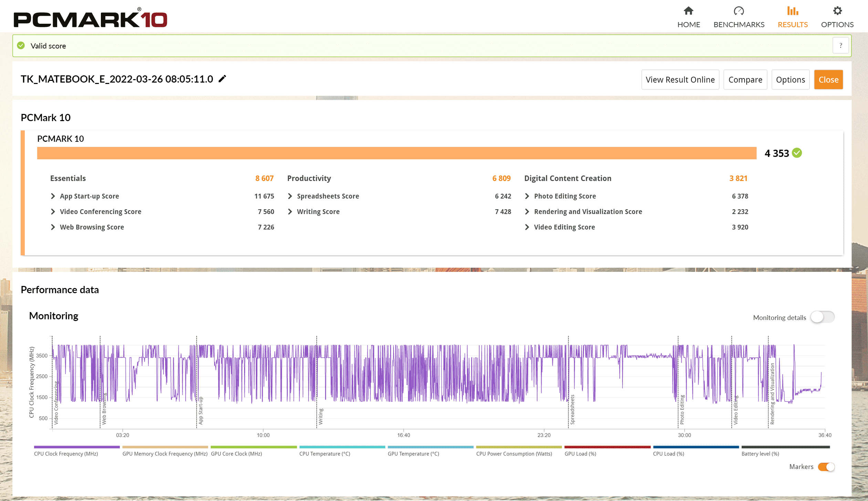Click green check next to 4 353 score

[x=797, y=153]
